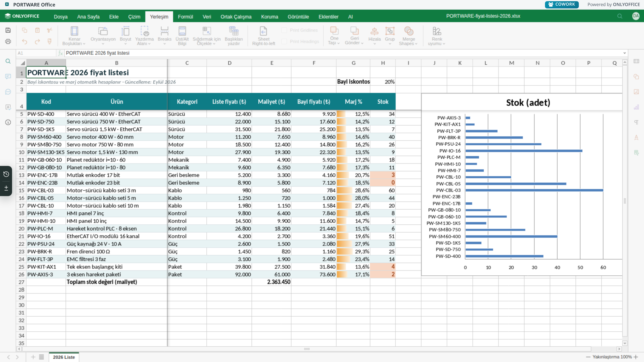This screenshot has width=644, height=362.
Task: Switch to the Veri tab
Action: 207,17
